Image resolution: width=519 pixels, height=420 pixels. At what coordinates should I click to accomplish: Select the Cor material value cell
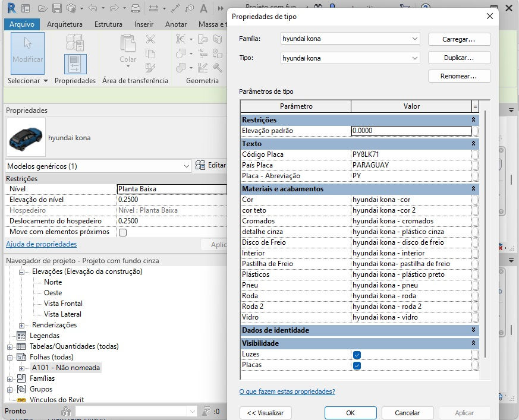(411, 200)
